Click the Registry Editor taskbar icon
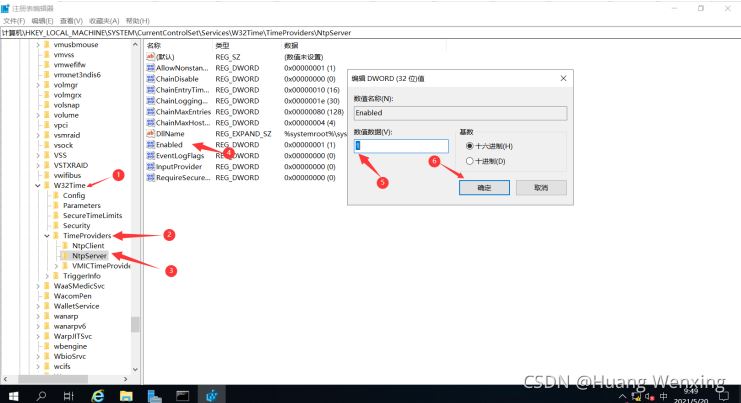The height and width of the screenshot is (403, 741). pyautogui.click(x=211, y=396)
